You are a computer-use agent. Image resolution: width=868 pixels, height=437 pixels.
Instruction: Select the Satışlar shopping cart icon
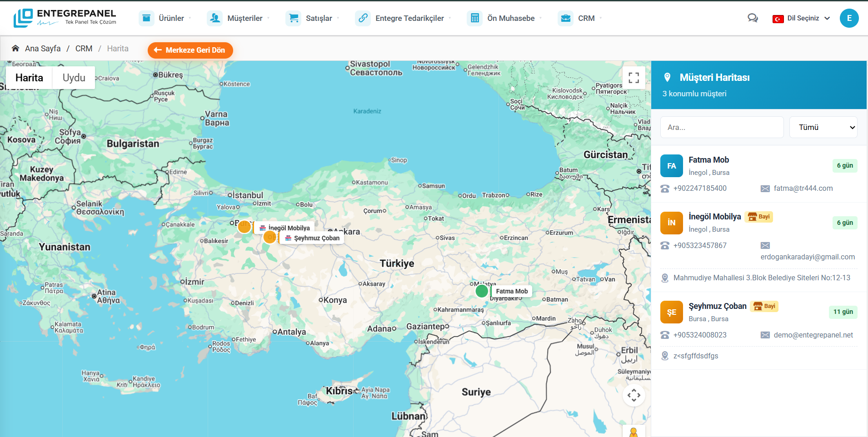tap(294, 18)
